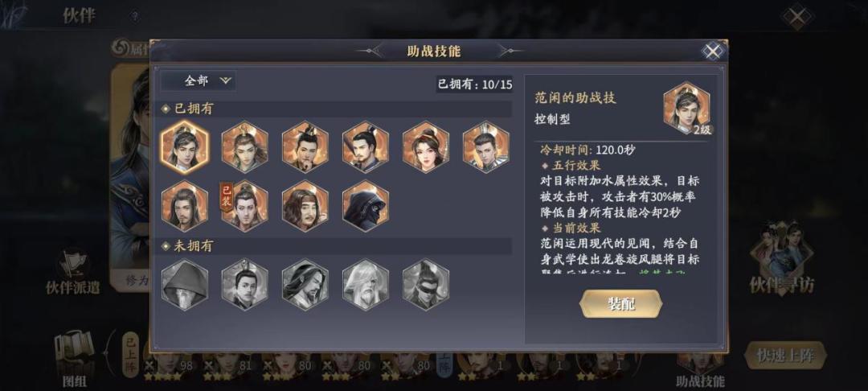868x391 pixels.
Task: Select the owned companion marked 已装
Action: pyautogui.click(x=244, y=205)
